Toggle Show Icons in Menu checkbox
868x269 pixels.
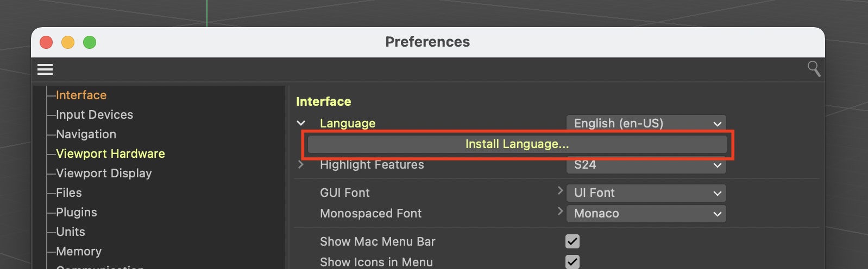[x=573, y=262]
